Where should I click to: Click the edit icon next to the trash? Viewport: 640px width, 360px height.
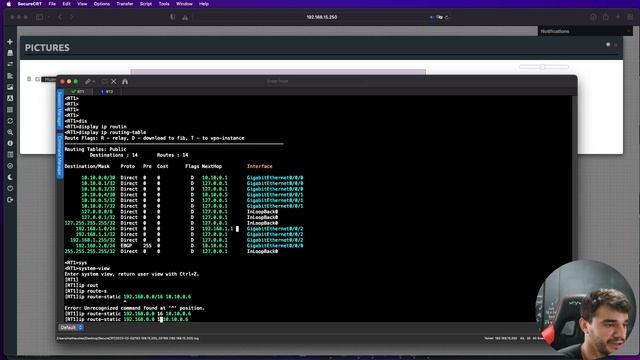[37, 79]
